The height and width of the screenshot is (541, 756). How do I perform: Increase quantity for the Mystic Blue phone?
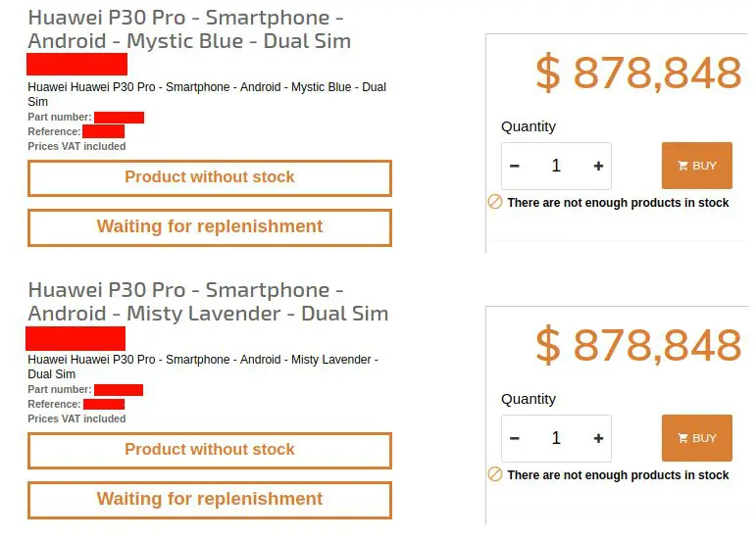(x=598, y=167)
